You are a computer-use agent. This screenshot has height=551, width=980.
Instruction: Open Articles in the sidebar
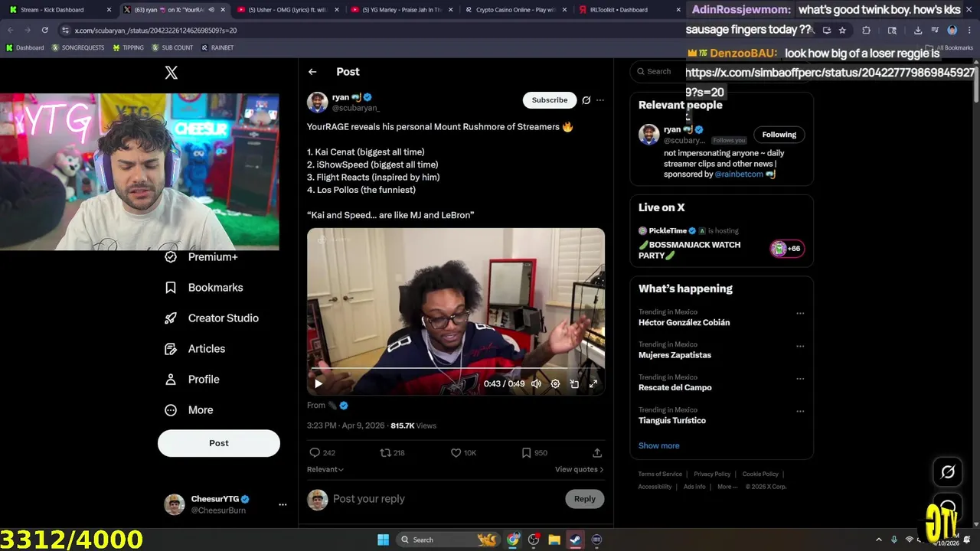tap(195, 349)
